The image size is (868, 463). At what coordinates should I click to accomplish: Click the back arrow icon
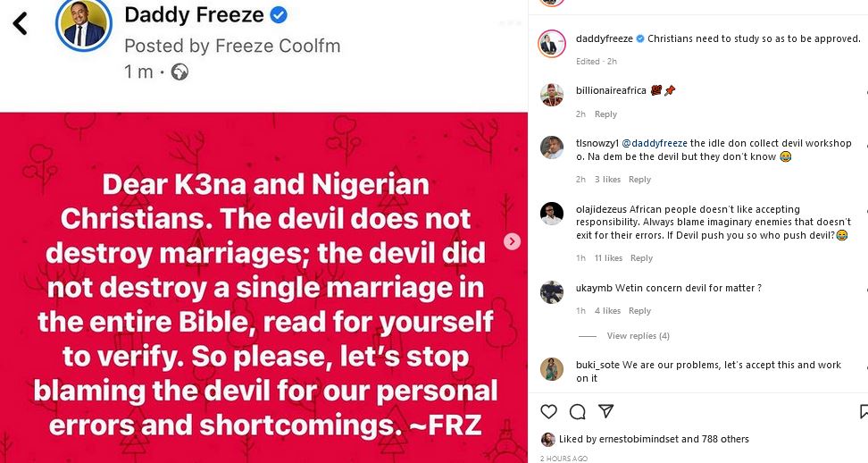[21, 23]
